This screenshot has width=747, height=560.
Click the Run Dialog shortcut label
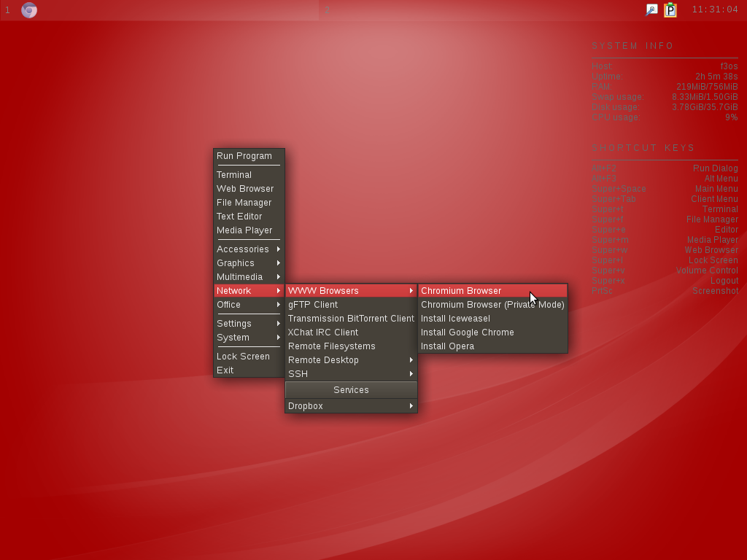click(x=715, y=168)
